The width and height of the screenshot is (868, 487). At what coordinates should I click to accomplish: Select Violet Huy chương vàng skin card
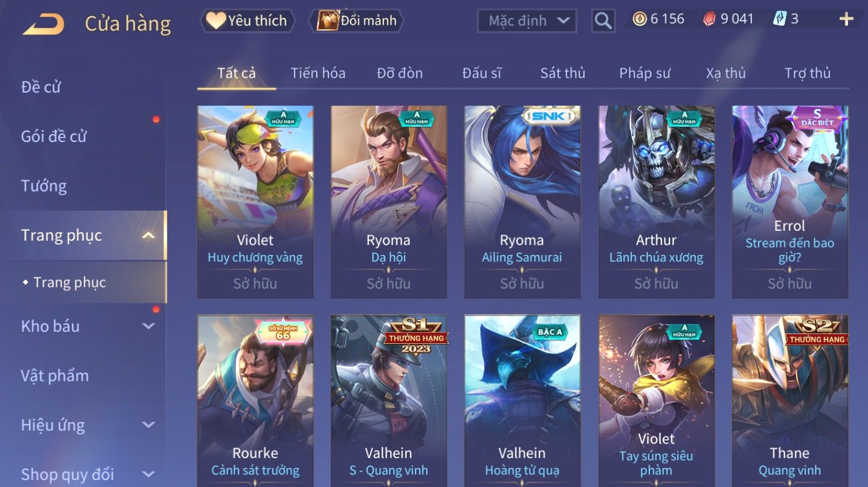[255, 202]
